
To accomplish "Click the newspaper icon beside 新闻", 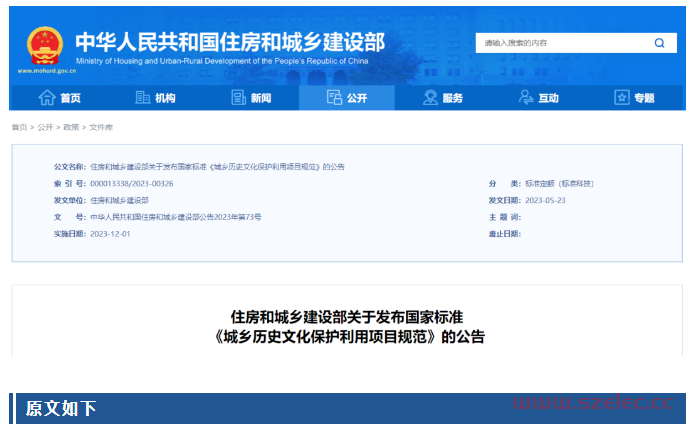I will pos(238,98).
